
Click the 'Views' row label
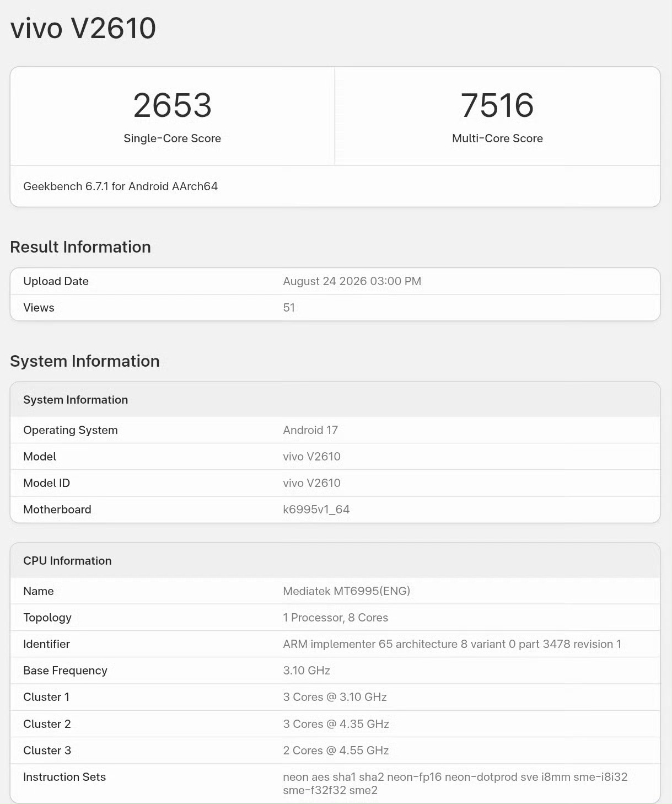coord(39,308)
